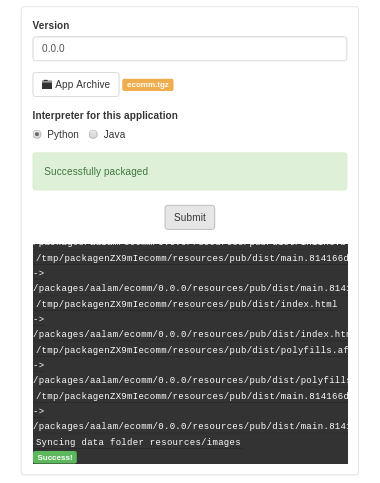
Task: Click the /packages log line for dist/index.htm
Action: pos(190,334)
